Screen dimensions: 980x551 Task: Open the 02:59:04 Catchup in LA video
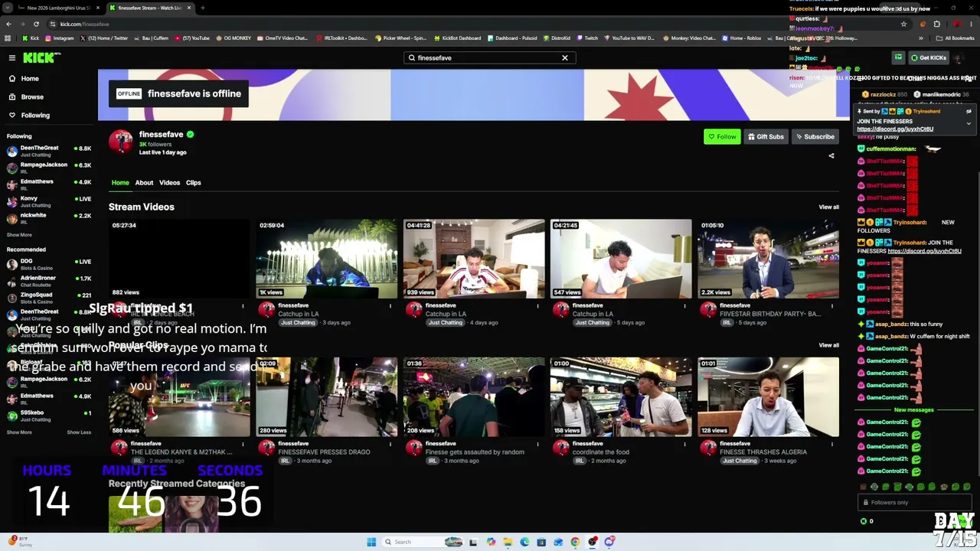327,259
